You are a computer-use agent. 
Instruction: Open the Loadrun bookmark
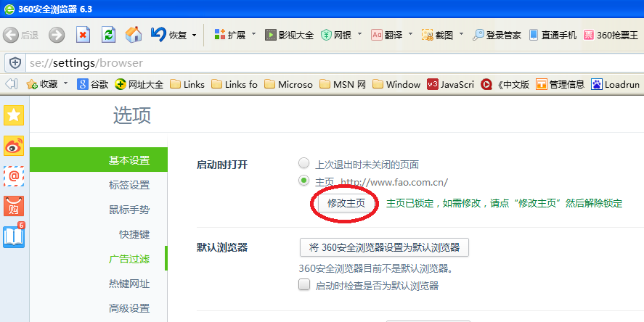[x=615, y=85]
